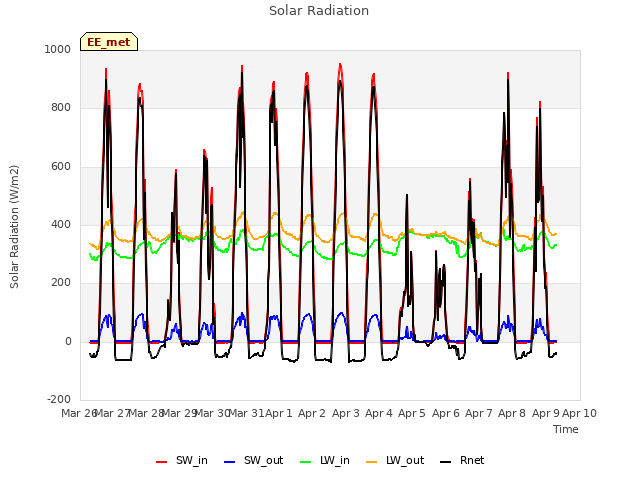640x480 pixels.
Task: Toggle the LW_out legend entry
Action: [395, 461]
